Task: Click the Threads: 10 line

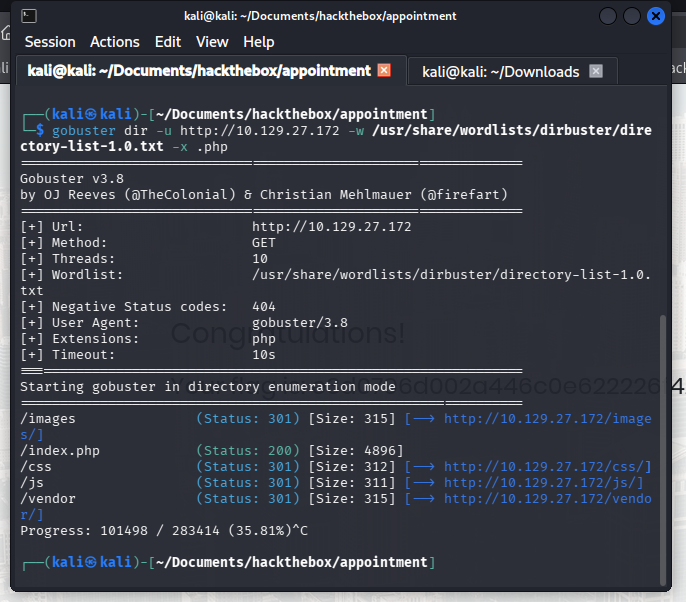Action: pos(144,259)
